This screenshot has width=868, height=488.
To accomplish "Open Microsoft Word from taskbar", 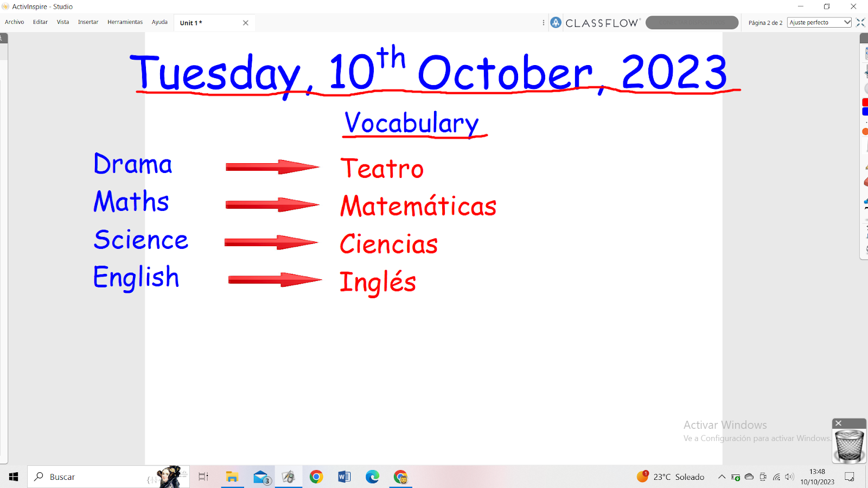I will [344, 477].
